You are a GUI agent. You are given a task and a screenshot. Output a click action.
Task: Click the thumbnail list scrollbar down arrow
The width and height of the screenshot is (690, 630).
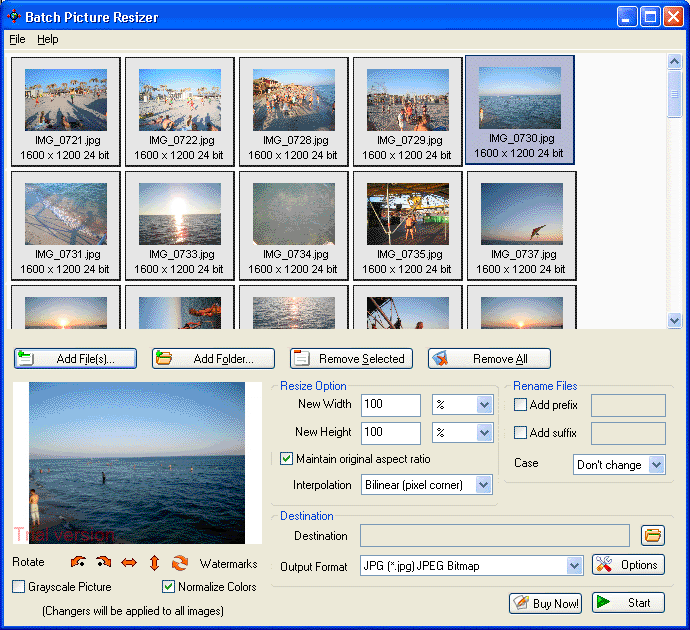coord(674,320)
